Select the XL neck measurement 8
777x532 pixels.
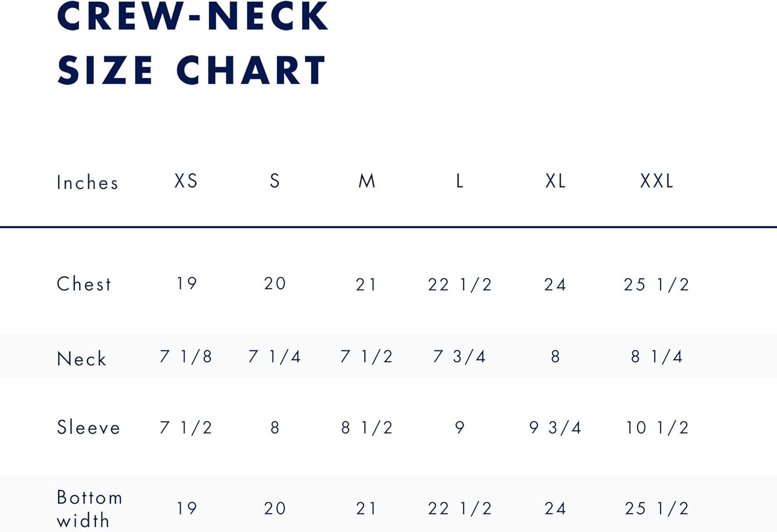tap(555, 356)
